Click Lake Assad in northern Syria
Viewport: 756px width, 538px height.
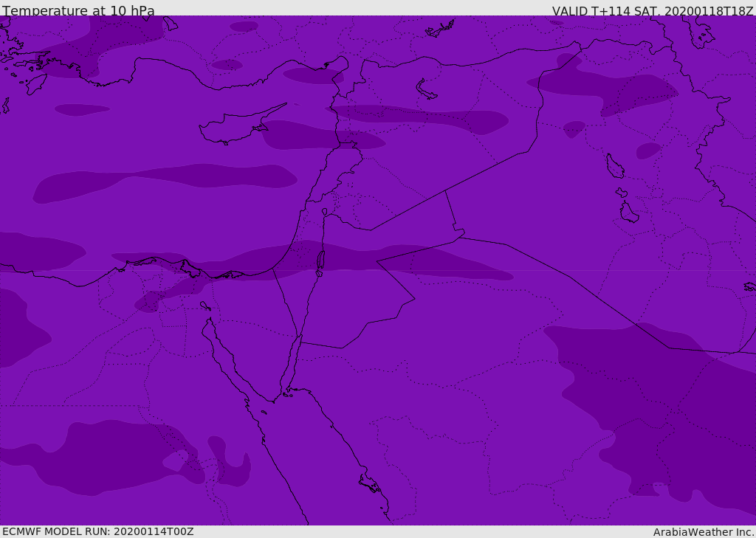point(426,89)
